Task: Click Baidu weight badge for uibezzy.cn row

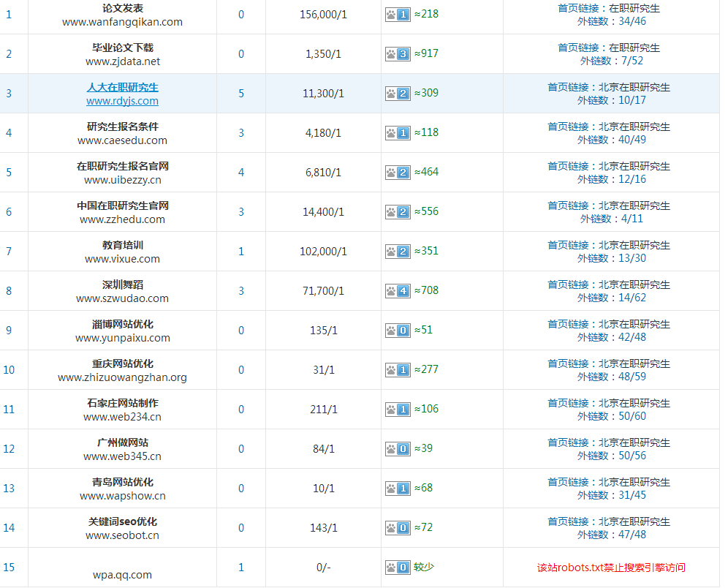Action: (398, 173)
